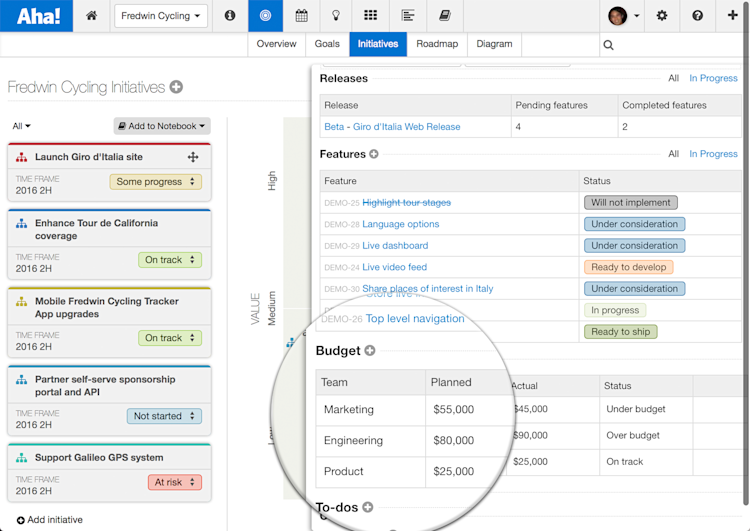Viewport: 750px width, 531px height.
Task: Click the Ready to develop status badge
Action: [629, 267]
